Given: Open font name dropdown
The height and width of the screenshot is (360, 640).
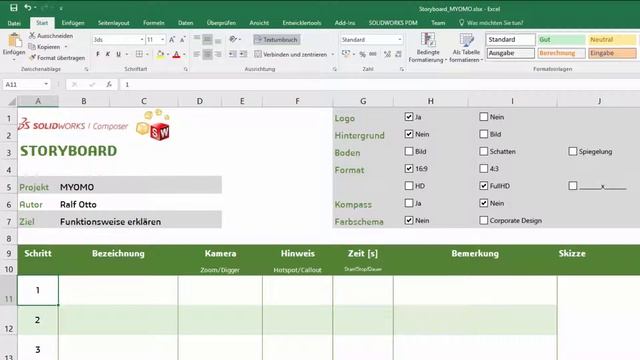Looking at the screenshot, I should click(142, 40).
